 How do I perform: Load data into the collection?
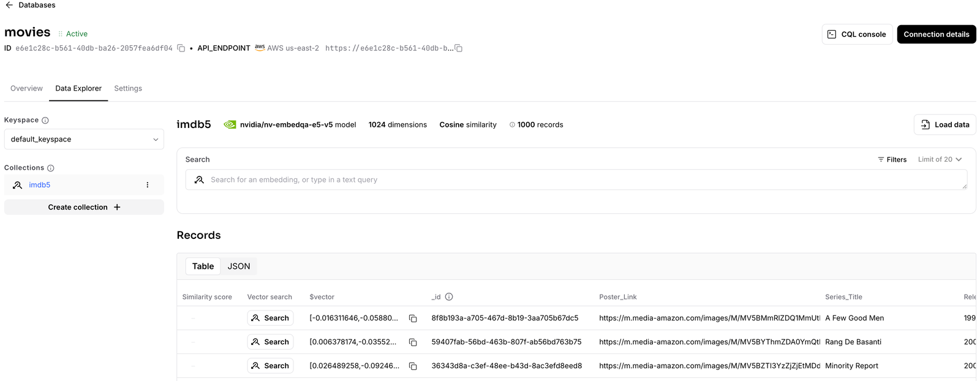(x=944, y=124)
